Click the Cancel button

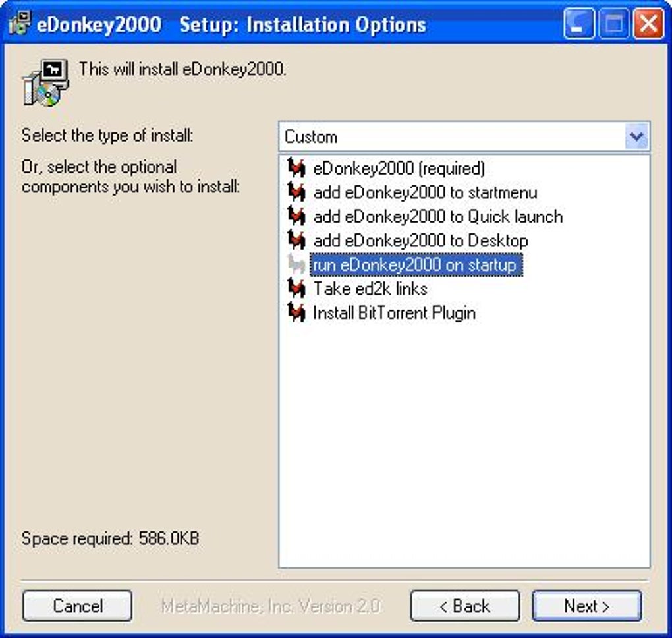pos(77,606)
